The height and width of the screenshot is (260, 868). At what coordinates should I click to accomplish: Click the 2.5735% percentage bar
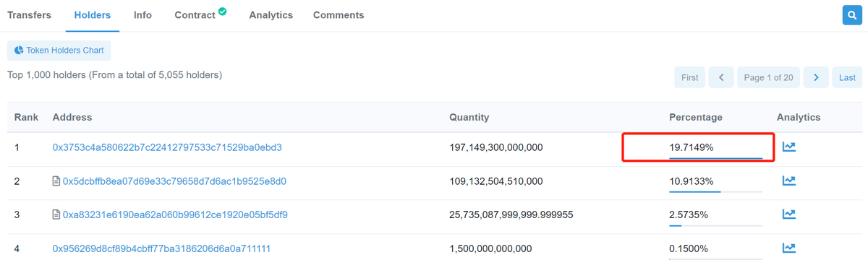(x=715, y=225)
